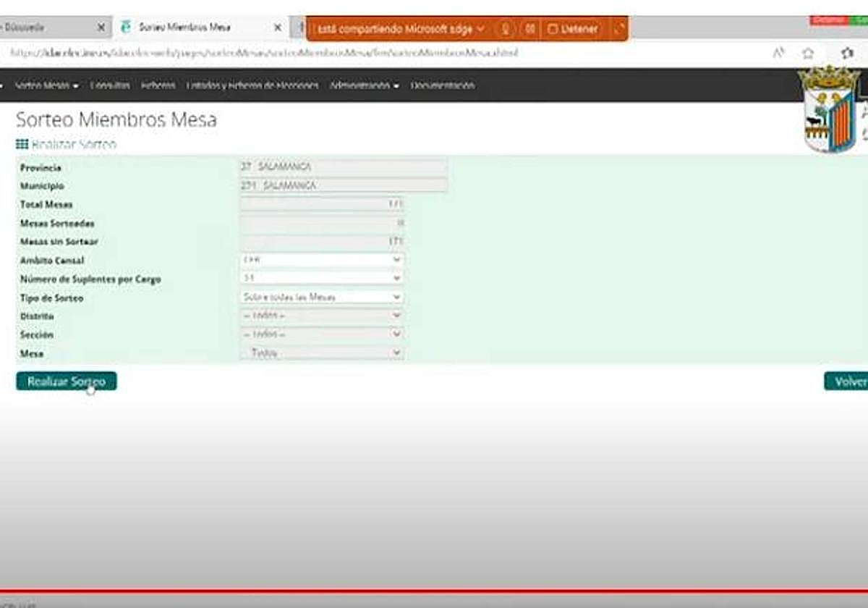868x608 pixels.
Task: Open the Mesa selection dropdown
Action: click(x=322, y=353)
